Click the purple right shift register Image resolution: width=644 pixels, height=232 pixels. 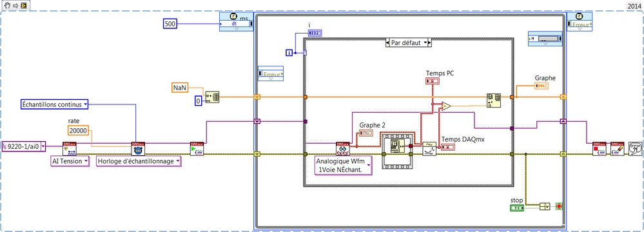(x=563, y=121)
